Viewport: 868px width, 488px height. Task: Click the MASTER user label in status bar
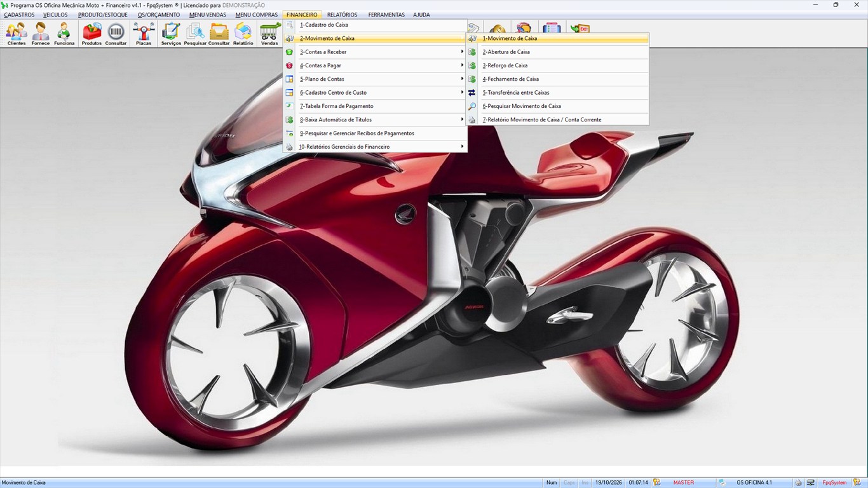684,483
